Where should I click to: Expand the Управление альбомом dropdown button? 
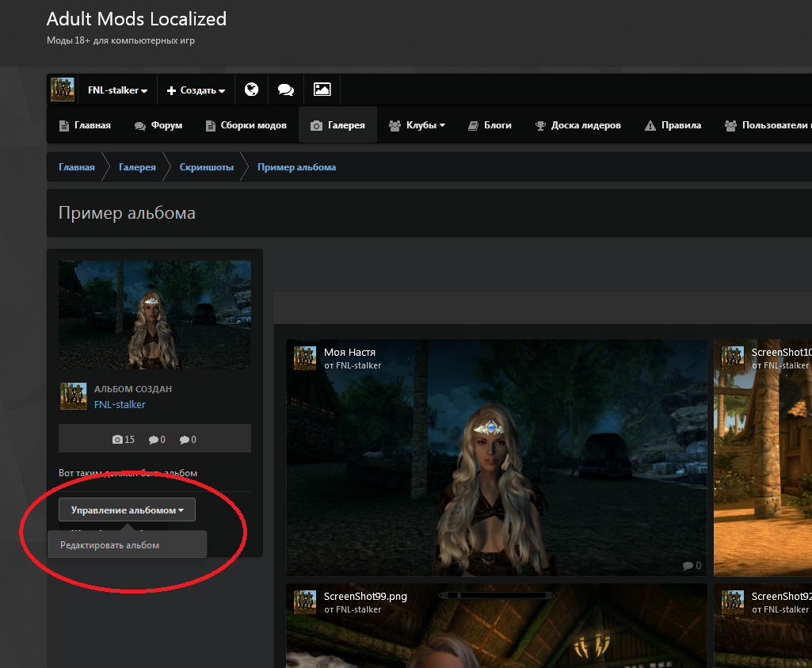[127, 510]
